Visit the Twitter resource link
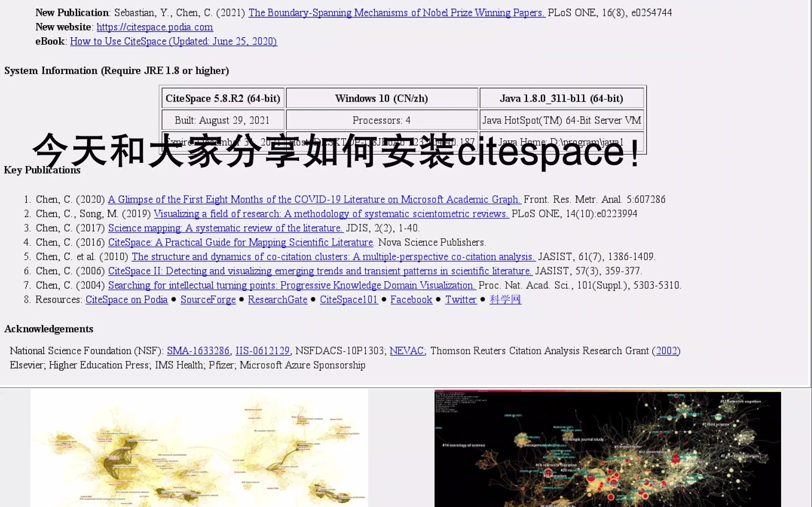This screenshot has width=812, height=507. (461, 299)
